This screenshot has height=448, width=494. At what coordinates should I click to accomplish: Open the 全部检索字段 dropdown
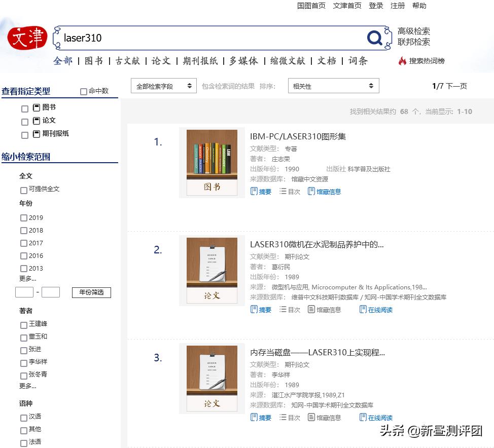click(163, 86)
